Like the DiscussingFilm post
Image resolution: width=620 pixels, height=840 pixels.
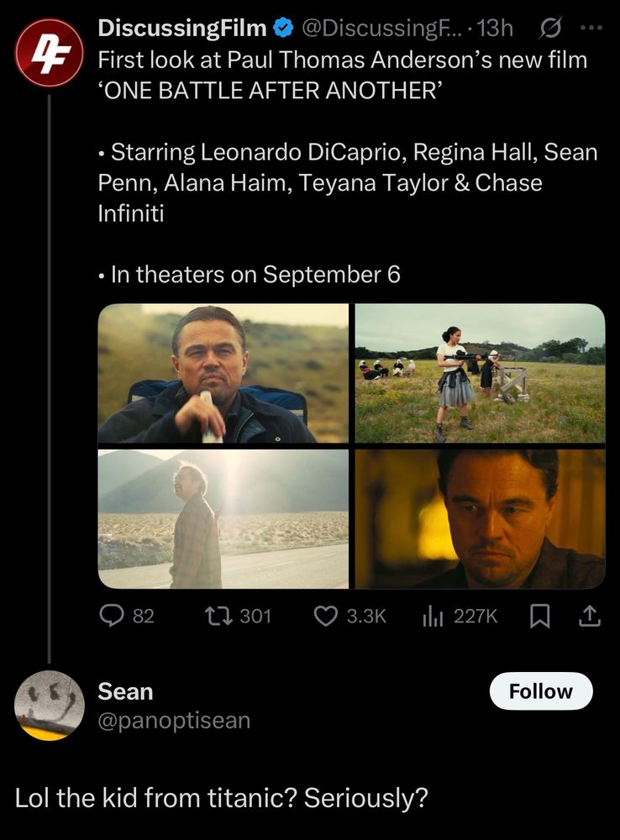coord(325,617)
